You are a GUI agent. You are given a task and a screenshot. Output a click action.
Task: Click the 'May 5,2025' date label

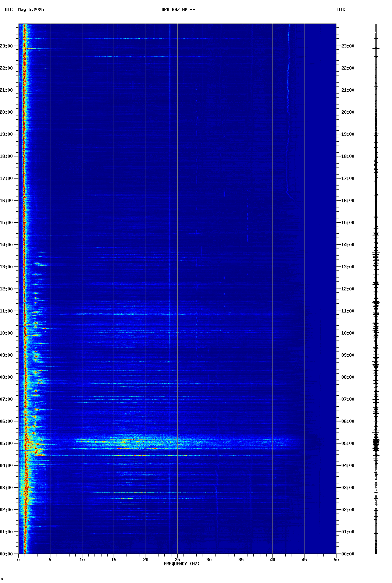click(x=31, y=10)
